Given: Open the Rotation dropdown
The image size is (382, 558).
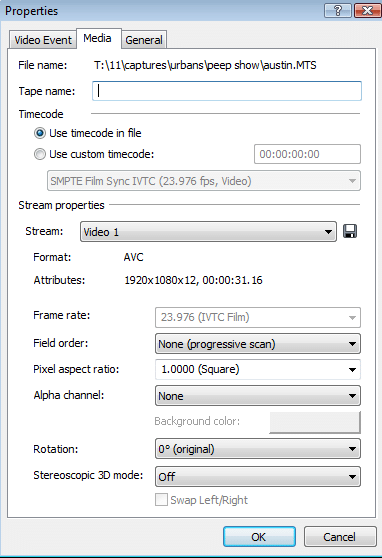Looking at the screenshot, I should (258, 449).
